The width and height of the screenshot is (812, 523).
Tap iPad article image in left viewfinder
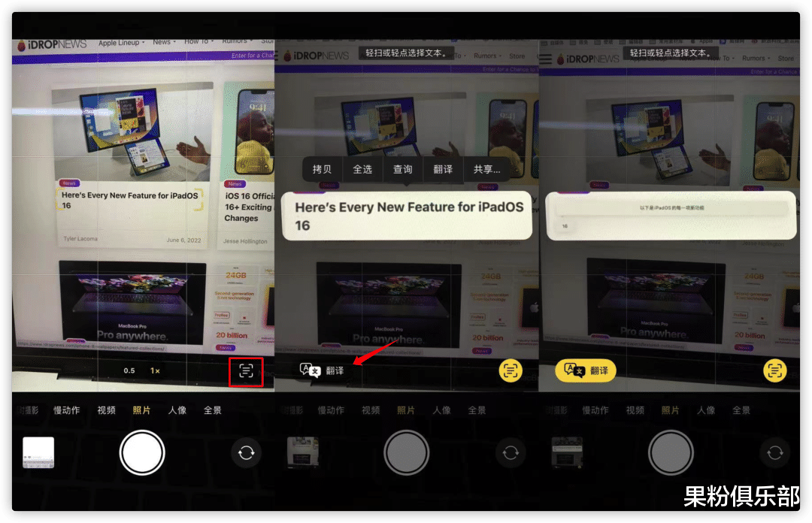tap(132, 132)
